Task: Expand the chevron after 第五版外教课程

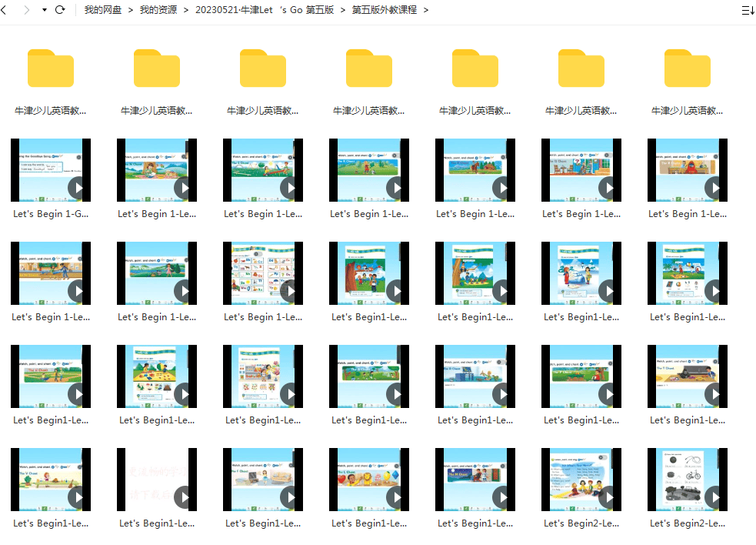Action: pos(426,10)
